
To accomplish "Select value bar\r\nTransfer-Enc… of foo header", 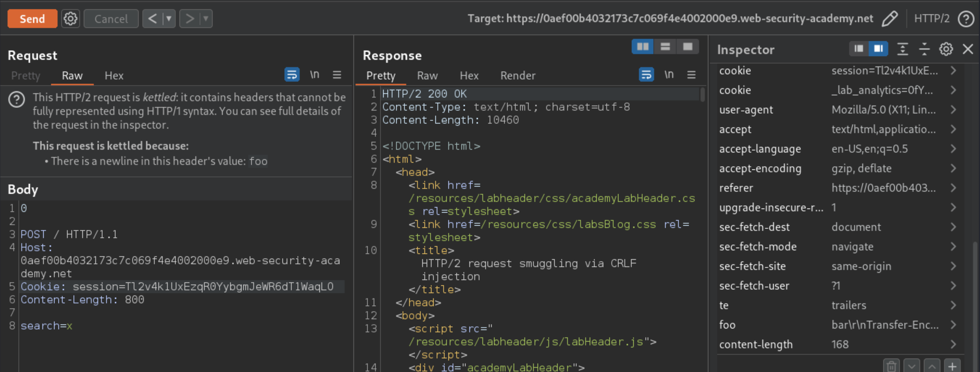I will (885, 325).
